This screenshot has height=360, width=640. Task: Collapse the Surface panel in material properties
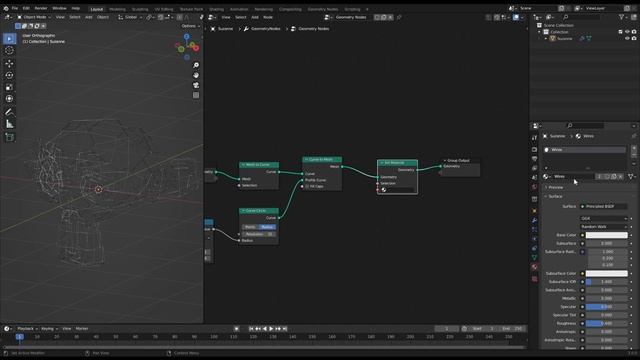tap(555, 196)
